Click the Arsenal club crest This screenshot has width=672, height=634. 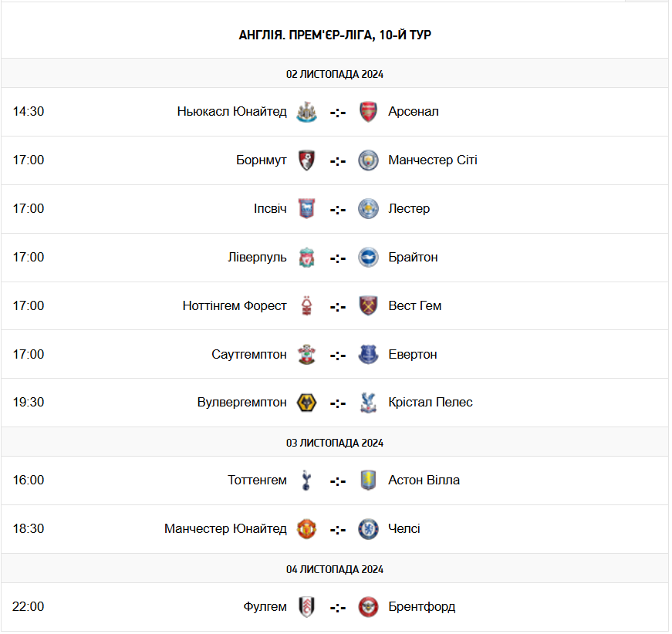point(368,112)
